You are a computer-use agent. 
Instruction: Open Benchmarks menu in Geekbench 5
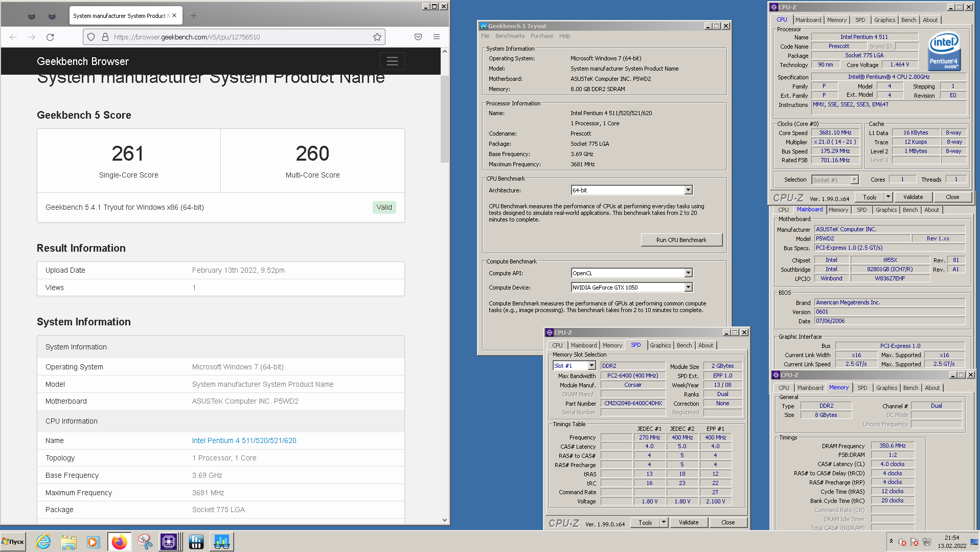[510, 36]
